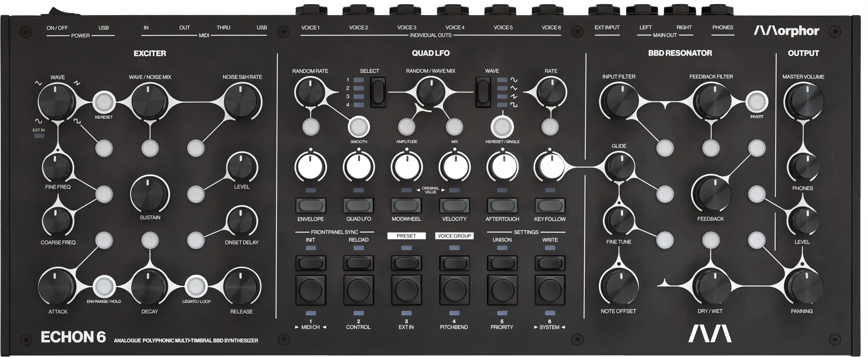Click the UNISON settings button

tap(502, 263)
